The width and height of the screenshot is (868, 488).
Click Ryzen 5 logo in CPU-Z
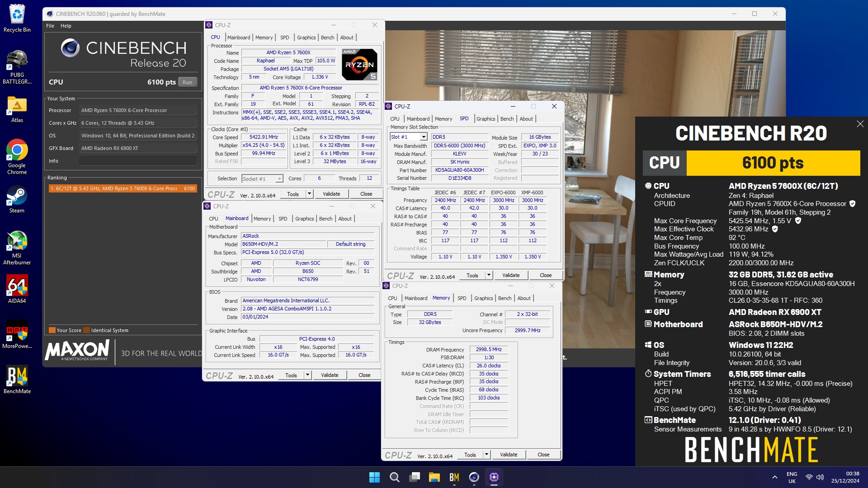tap(359, 65)
